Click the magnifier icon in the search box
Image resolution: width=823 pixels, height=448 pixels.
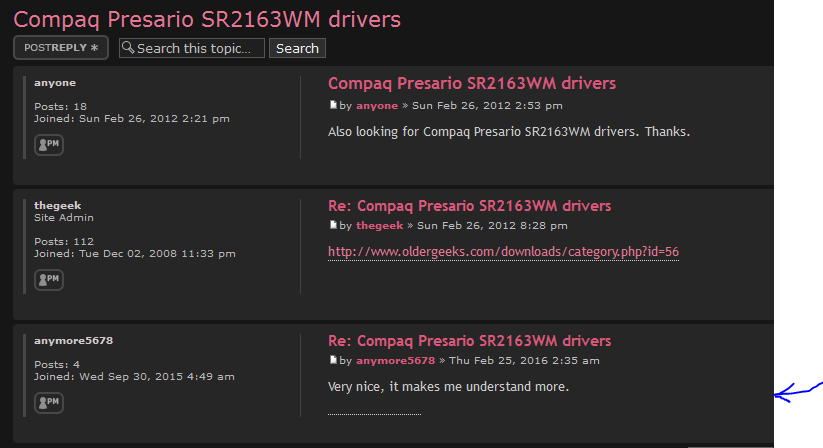coord(128,48)
